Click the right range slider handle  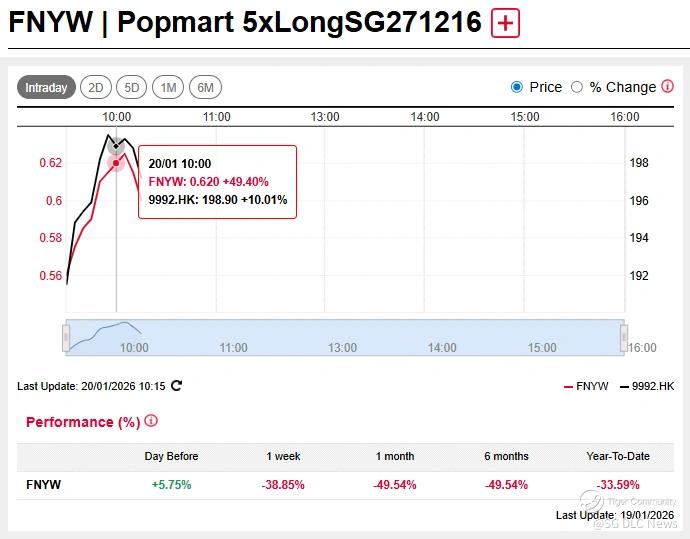pyautogui.click(x=622, y=338)
